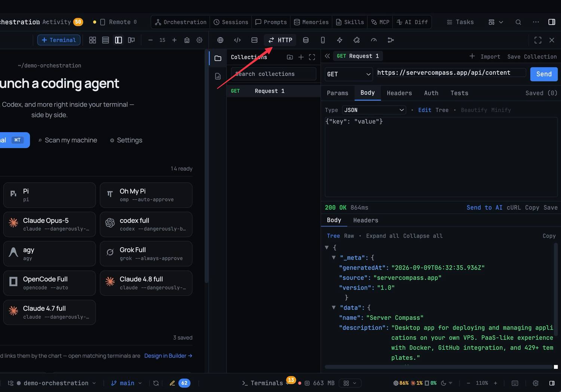Switch to the Tests tab
This screenshot has width=561, height=392.
(459, 93)
